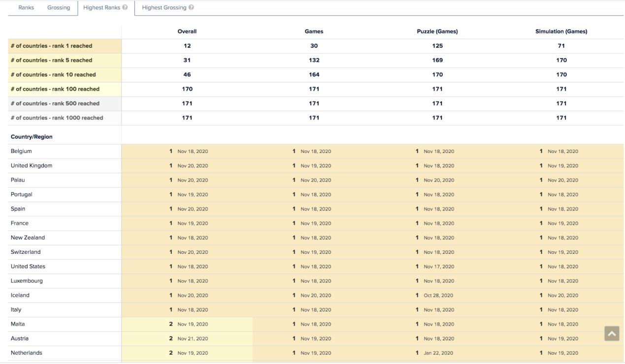Click the Portugal row label
The width and height of the screenshot is (625, 364).
click(22, 194)
